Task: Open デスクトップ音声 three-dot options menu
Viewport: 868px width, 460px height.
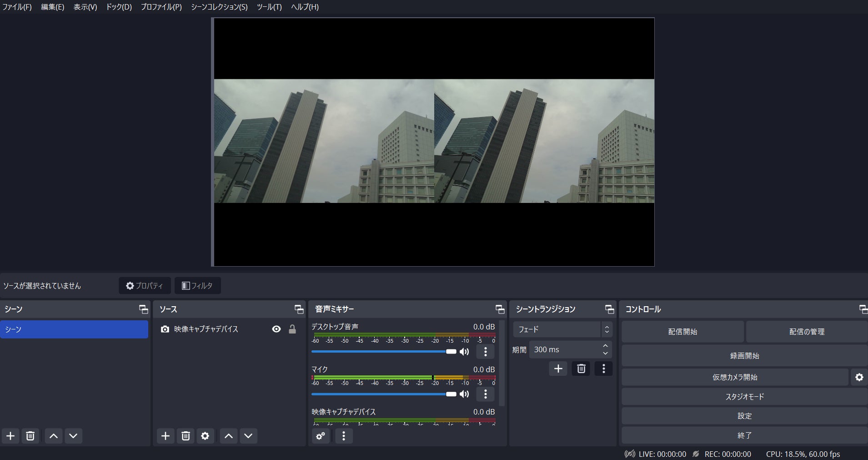Action: click(485, 352)
